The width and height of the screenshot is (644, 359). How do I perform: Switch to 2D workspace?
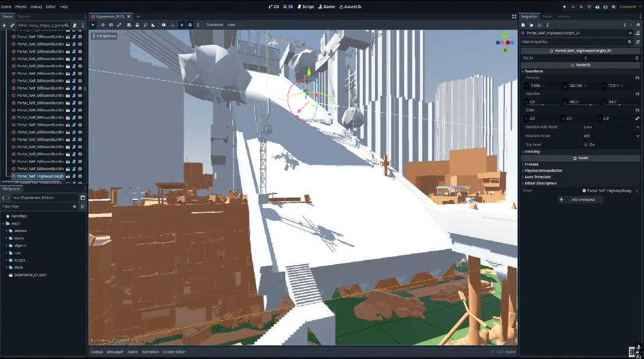click(x=274, y=6)
